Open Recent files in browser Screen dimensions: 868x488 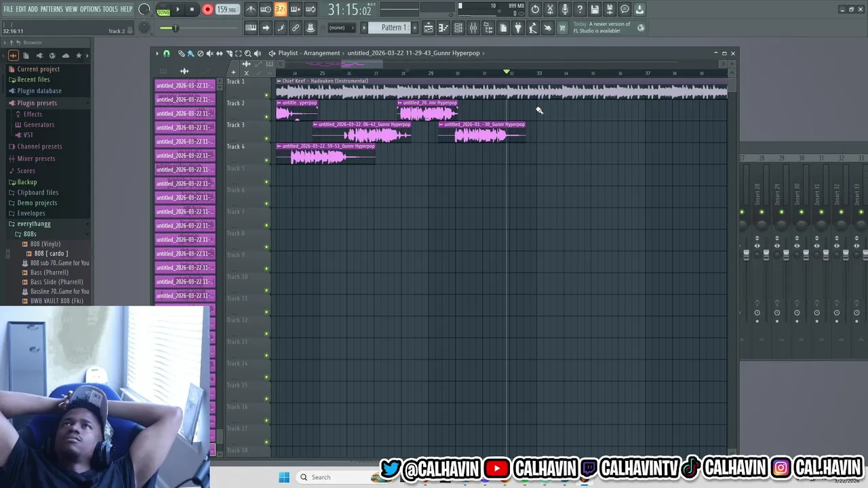[33, 79]
